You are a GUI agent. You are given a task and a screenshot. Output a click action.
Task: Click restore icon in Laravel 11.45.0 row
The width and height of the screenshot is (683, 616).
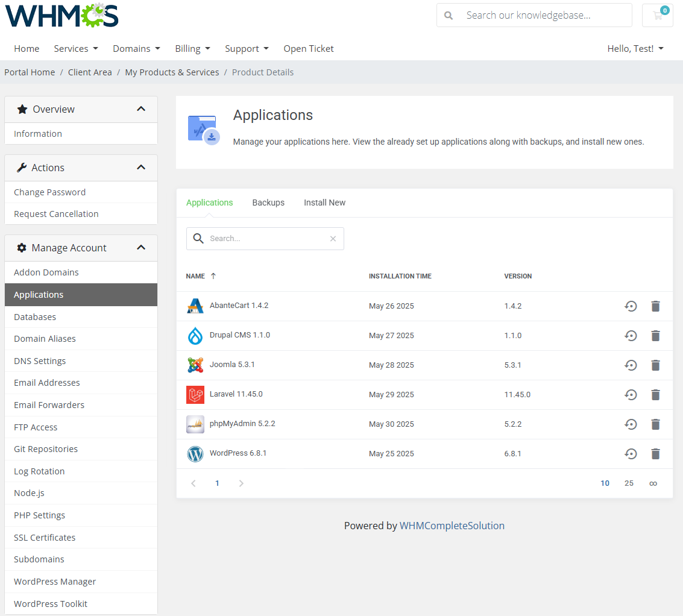pyautogui.click(x=631, y=395)
